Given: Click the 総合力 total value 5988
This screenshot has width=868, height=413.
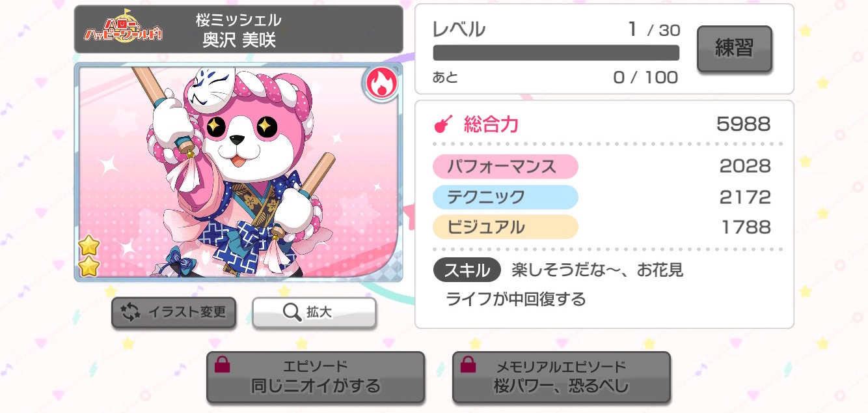Looking at the screenshot, I should click(x=744, y=124).
